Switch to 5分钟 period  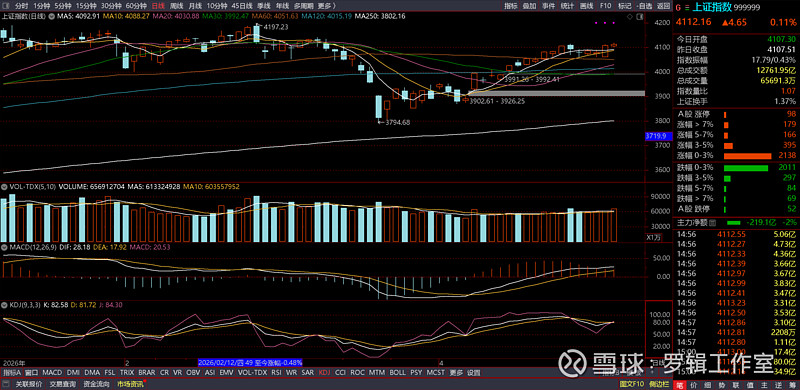click(x=63, y=6)
